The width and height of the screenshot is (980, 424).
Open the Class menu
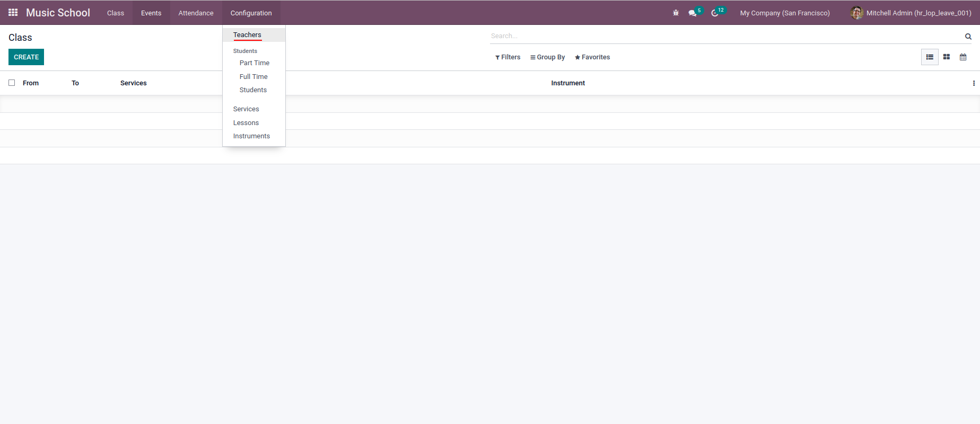pos(116,13)
